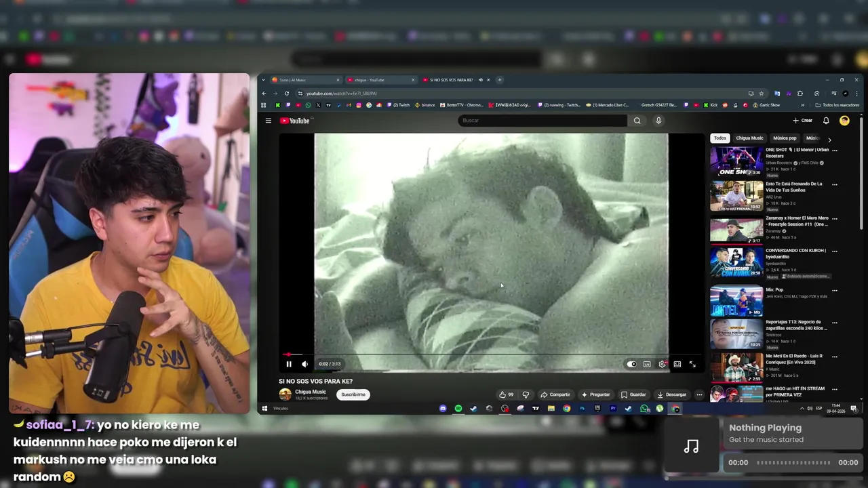Viewport: 868px width, 488px height.
Task: Open options for Me Metí En El Ruedo
Action: (x=835, y=357)
